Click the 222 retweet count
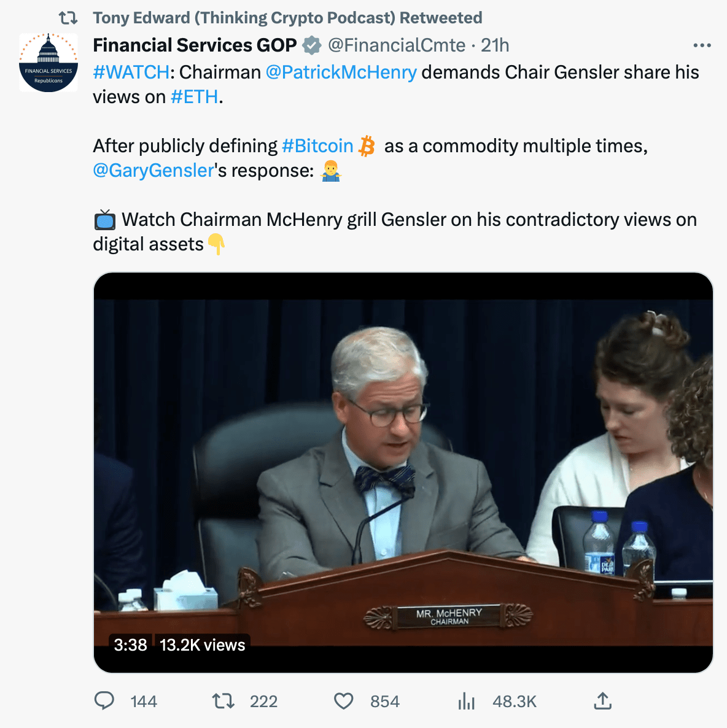727x728 pixels. (x=263, y=701)
